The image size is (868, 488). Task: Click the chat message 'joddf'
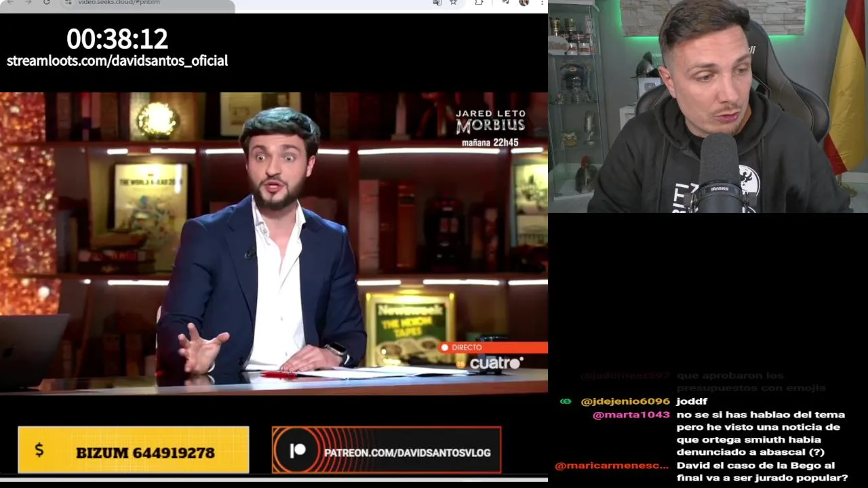click(x=692, y=401)
